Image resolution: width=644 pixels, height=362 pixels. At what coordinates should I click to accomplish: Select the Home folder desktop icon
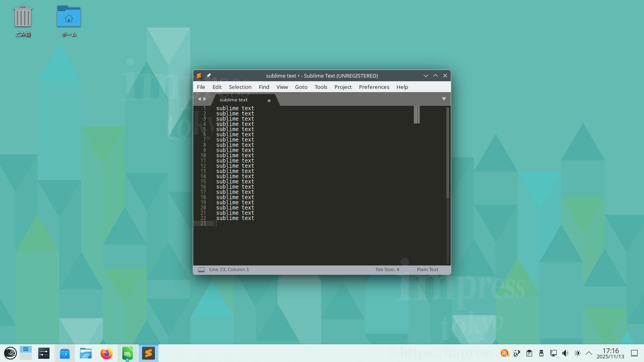tap(69, 21)
